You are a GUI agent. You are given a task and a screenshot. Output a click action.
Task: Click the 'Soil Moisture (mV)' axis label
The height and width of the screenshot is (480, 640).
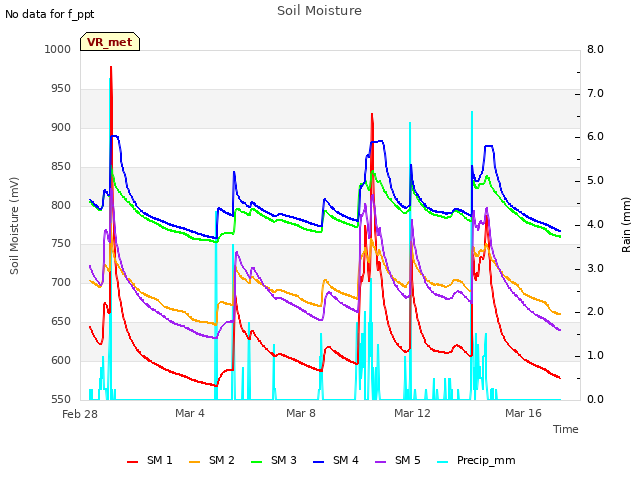pyautogui.click(x=14, y=226)
